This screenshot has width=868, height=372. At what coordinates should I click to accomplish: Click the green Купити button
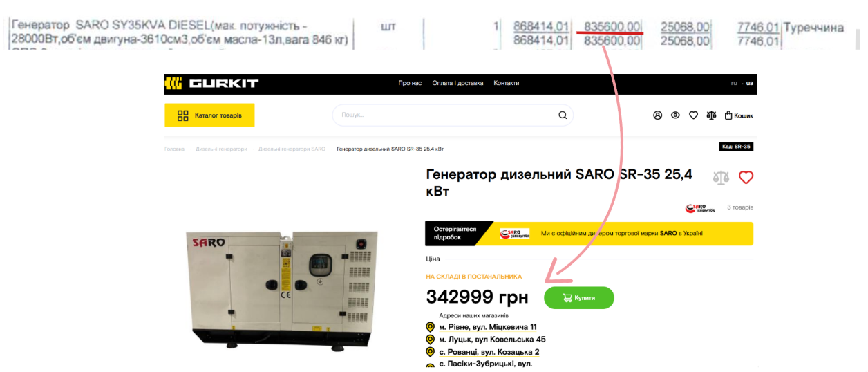[579, 298]
